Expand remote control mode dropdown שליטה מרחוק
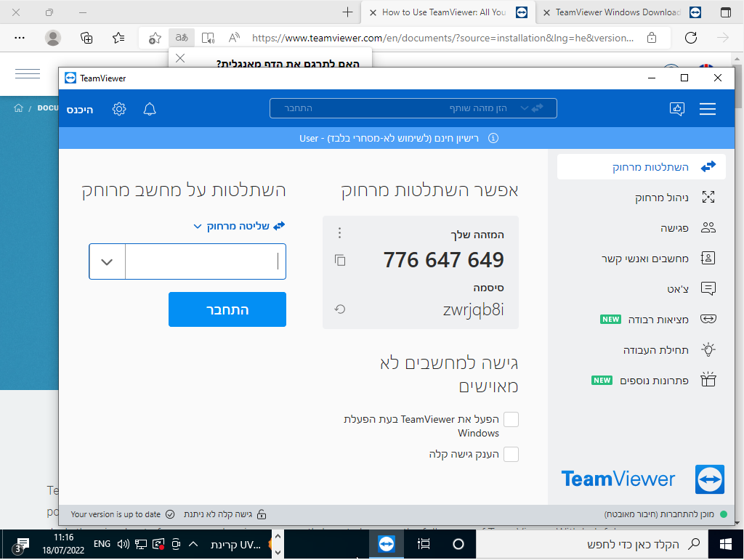The width and height of the screenshot is (744, 560). [238, 226]
